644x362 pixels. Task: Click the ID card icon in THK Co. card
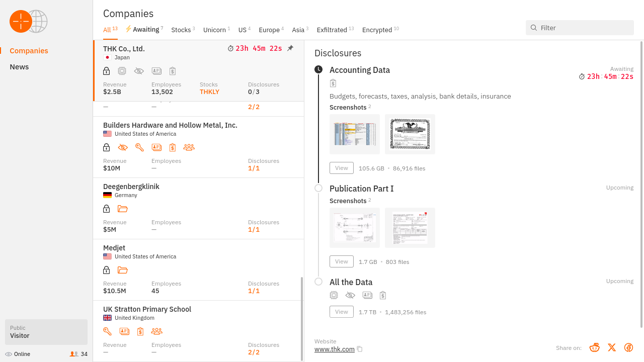click(x=156, y=71)
